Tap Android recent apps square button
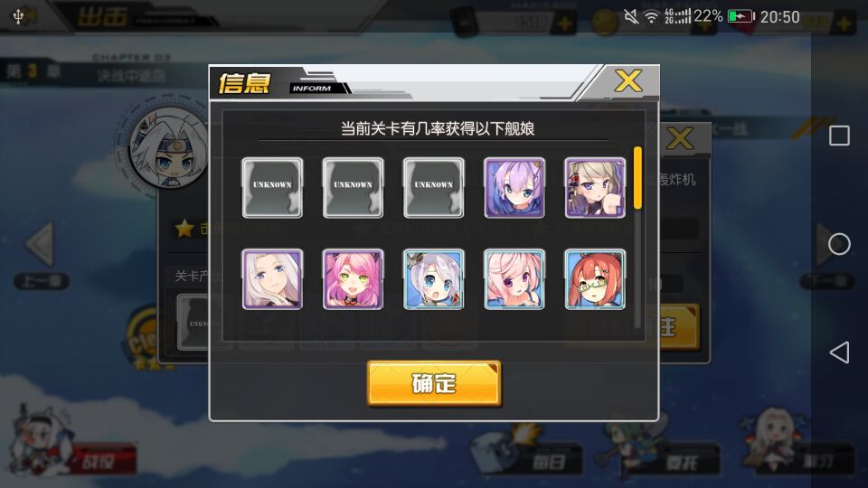Viewport: 868px width, 488px height. click(x=839, y=136)
